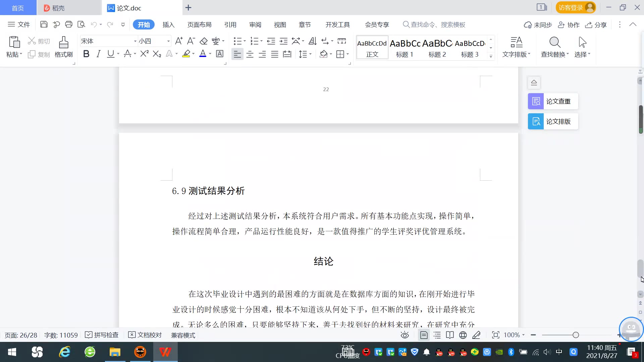
Task: Expand bullet list options arrow
Action: (245, 41)
